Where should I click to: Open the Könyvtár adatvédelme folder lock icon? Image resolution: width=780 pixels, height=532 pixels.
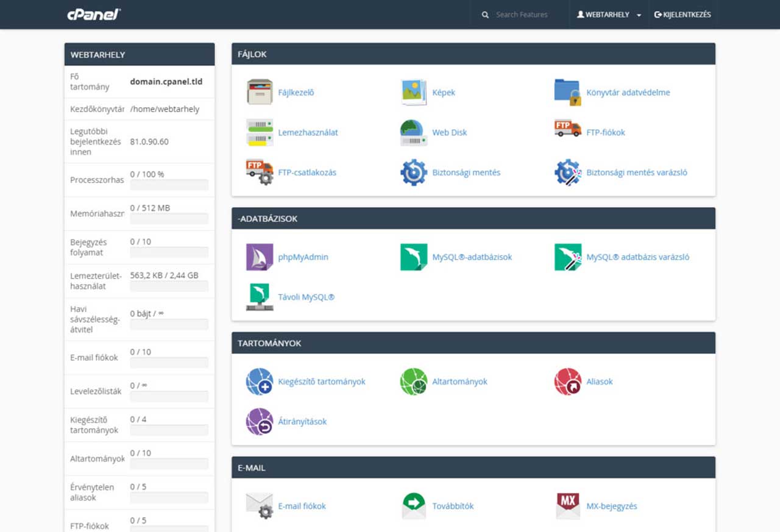[x=568, y=93]
